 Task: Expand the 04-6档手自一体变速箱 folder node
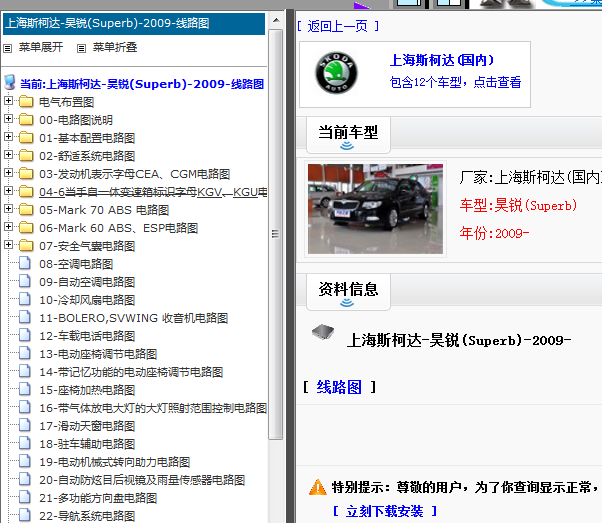pyautogui.click(x=8, y=191)
